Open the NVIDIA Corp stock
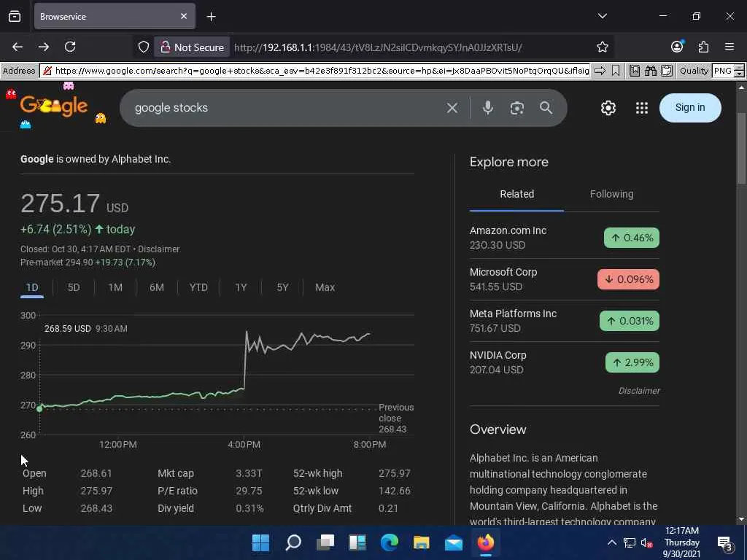Screen dimensions: 747x560 click(565, 362)
